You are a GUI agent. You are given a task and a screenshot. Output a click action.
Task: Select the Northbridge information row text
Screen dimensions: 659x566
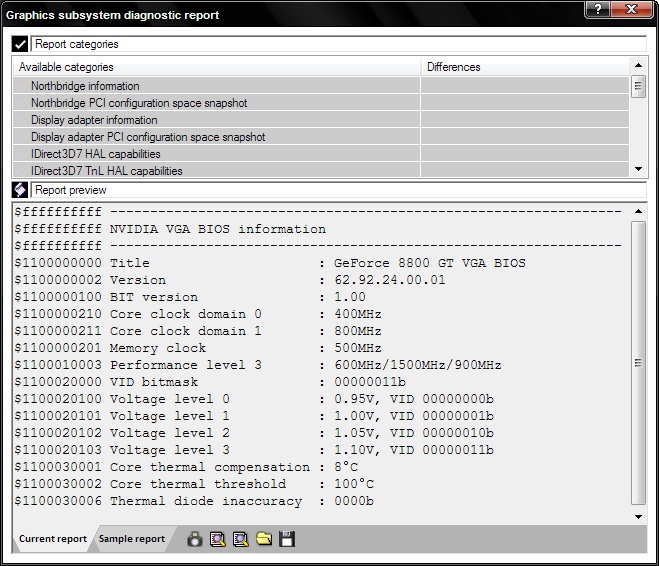pyautogui.click(x=85, y=86)
